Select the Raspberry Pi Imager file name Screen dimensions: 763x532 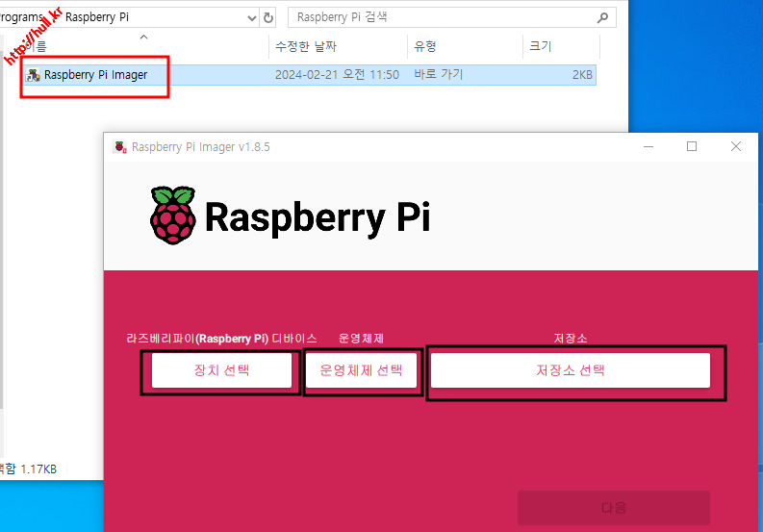[95, 75]
